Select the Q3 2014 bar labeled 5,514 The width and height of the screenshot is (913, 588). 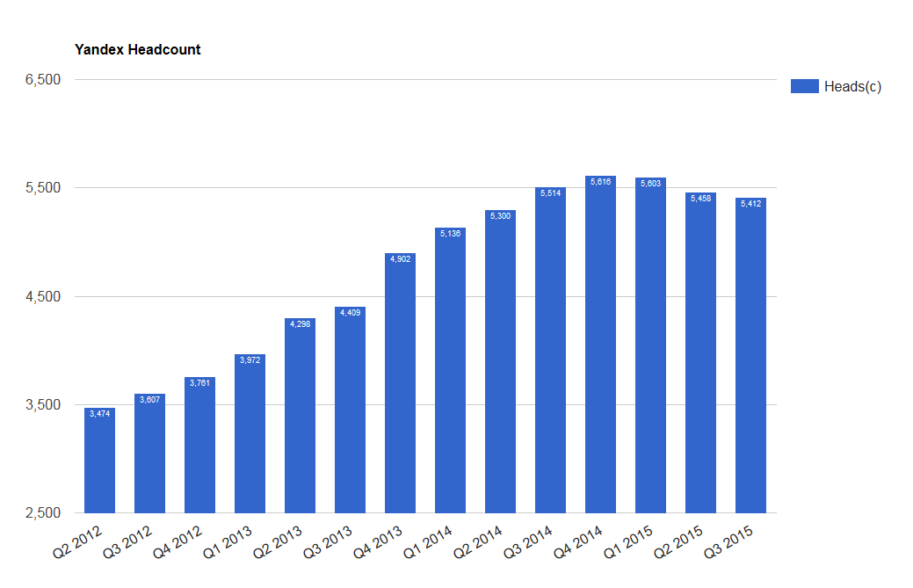click(550, 350)
